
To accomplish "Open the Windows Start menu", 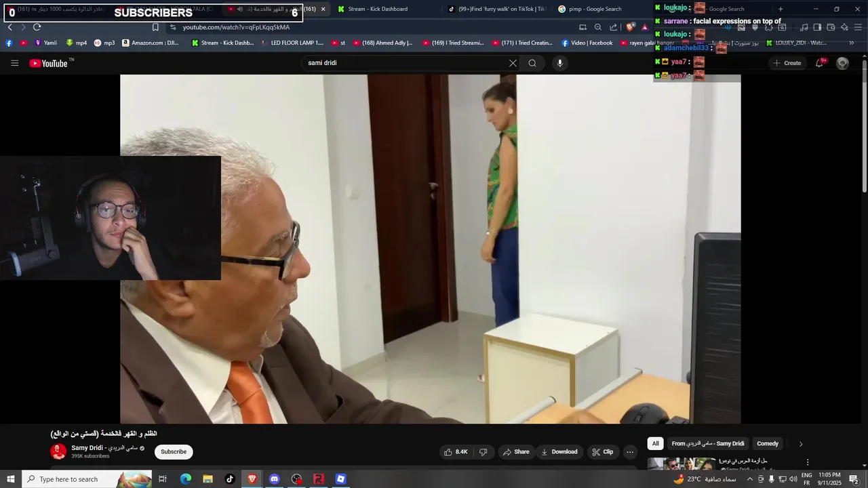I will tap(10, 479).
